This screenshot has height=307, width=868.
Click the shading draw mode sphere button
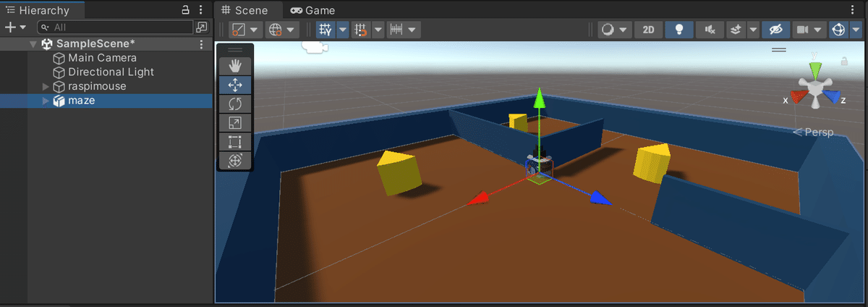click(x=608, y=30)
